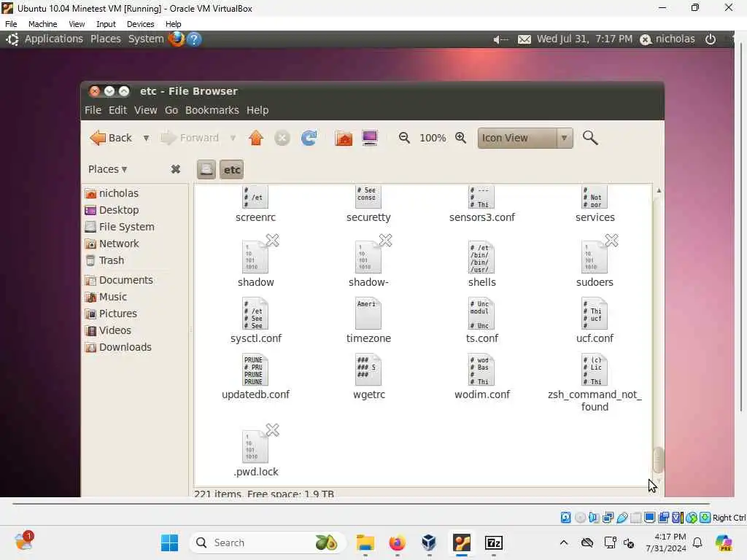Click the Ubuntu volume speaker icon
Screen dimensions: 747x560
[x=500, y=39]
